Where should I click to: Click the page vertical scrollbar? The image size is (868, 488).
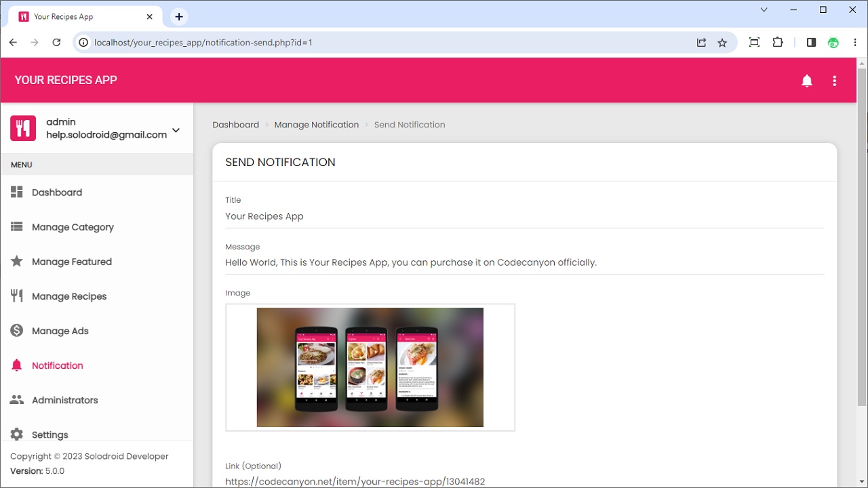pos(862,237)
